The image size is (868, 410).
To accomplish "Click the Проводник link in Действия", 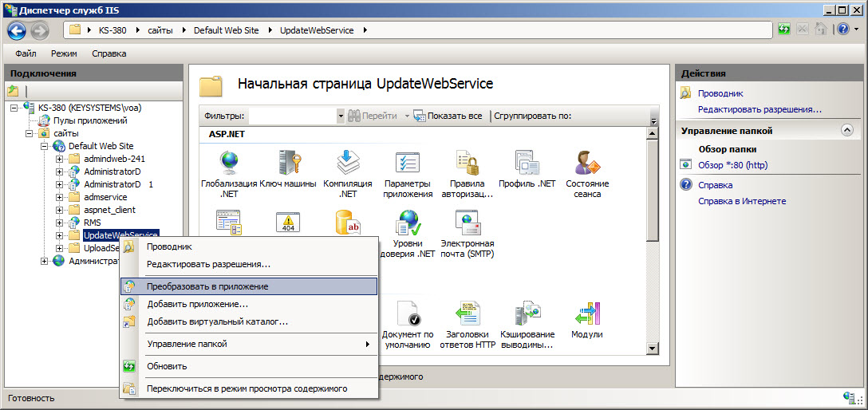I will 720,93.
